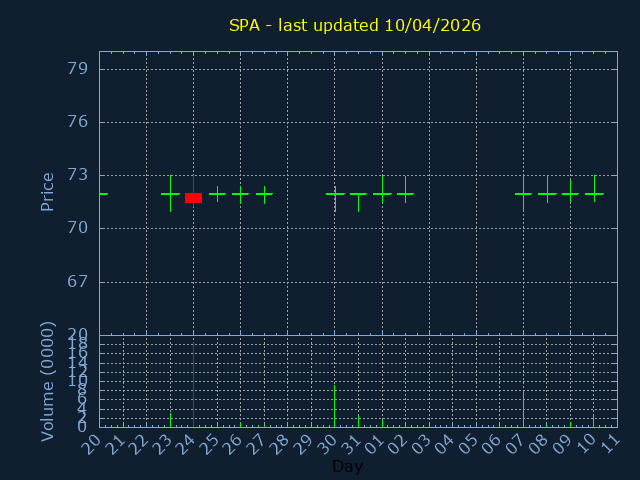640x480 pixels.
Task: Click the last candlestick on day 10
Action: (594, 193)
